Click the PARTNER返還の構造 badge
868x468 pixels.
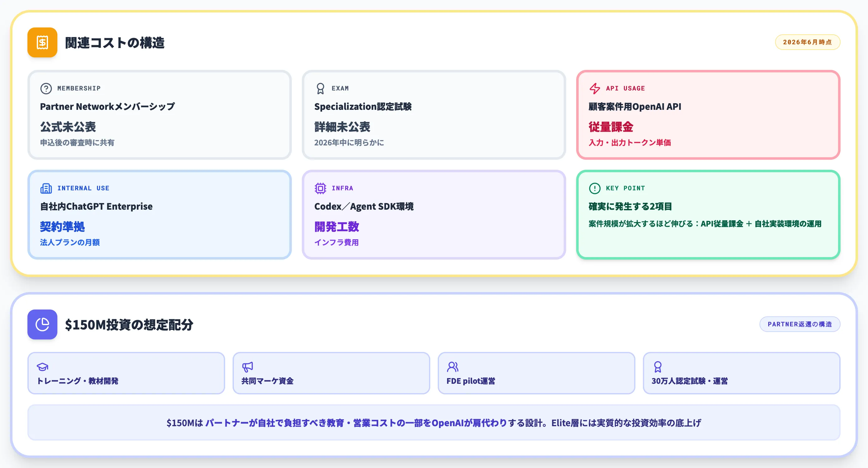pyautogui.click(x=800, y=324)
